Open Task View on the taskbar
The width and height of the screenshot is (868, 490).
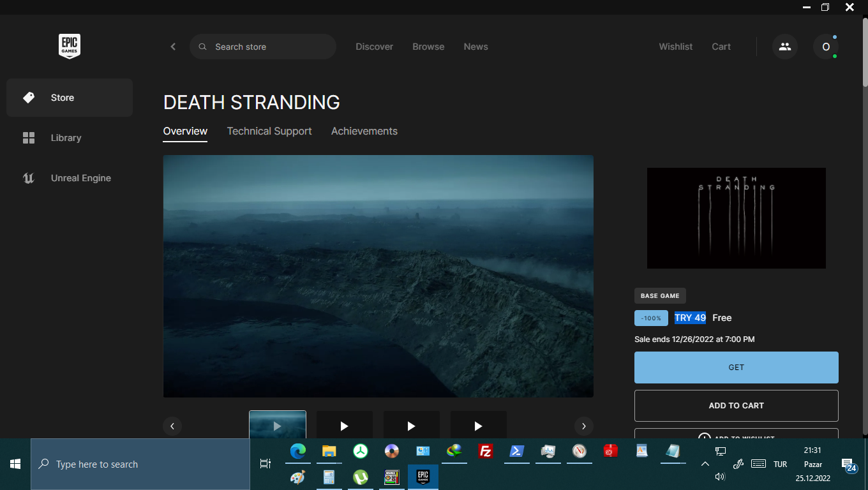click(266, 464)
